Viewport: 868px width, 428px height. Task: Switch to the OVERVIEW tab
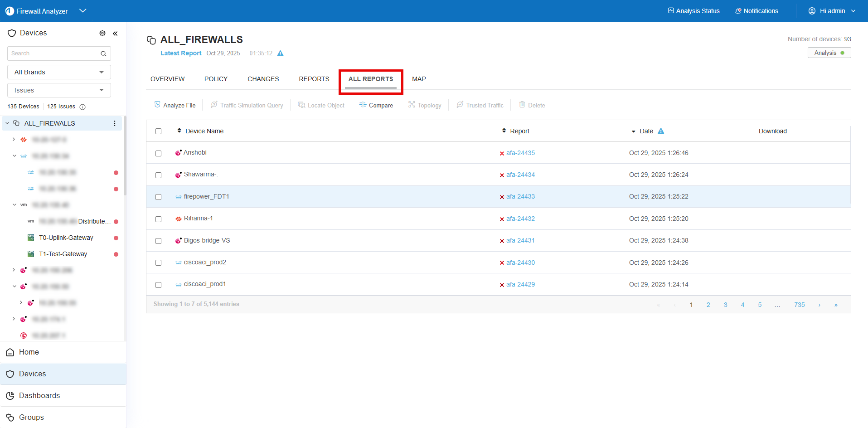167,79
